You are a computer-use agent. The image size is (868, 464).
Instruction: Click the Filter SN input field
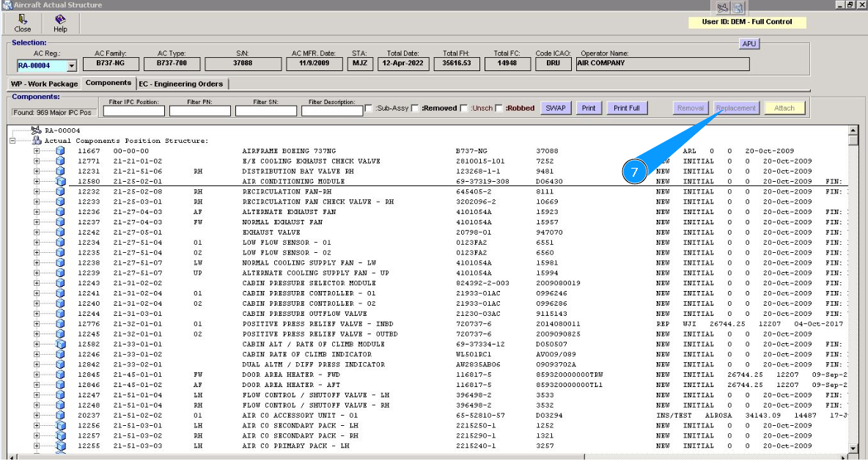coord(265,111)
